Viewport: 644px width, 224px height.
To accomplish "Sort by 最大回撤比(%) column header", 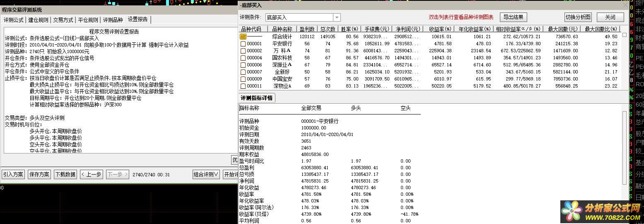I will (600, 29).
